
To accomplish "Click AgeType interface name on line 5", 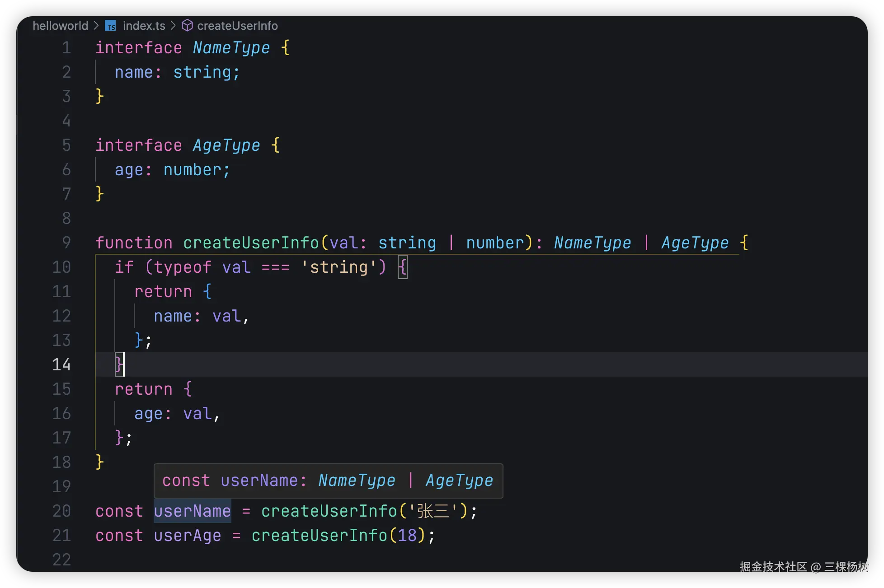I will [x=226, y=145].
